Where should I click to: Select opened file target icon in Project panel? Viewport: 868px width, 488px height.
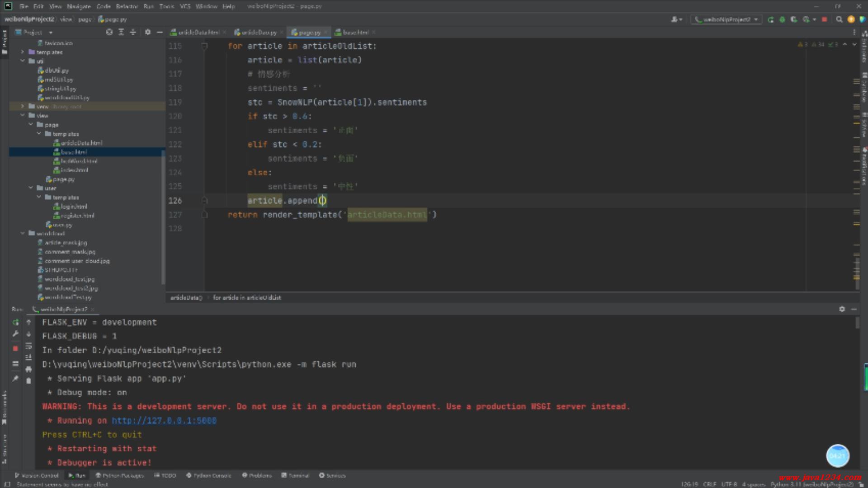point(109,32)
